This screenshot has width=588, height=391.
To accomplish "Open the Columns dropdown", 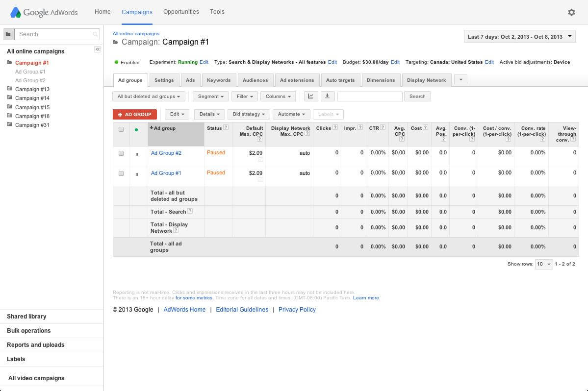I will pyautogui.click(x=278, y=96).
